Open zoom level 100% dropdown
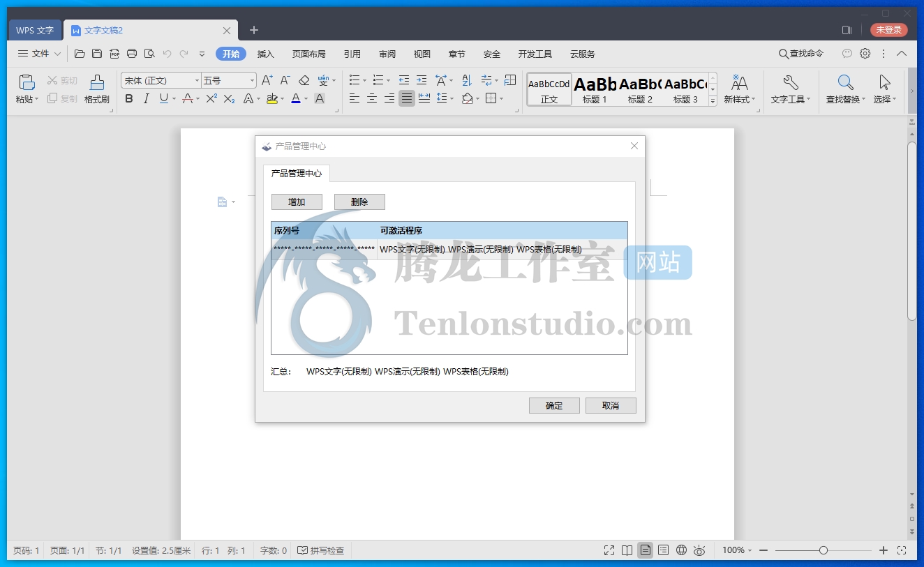Screen dimensions: 924x567 (737, 550)
